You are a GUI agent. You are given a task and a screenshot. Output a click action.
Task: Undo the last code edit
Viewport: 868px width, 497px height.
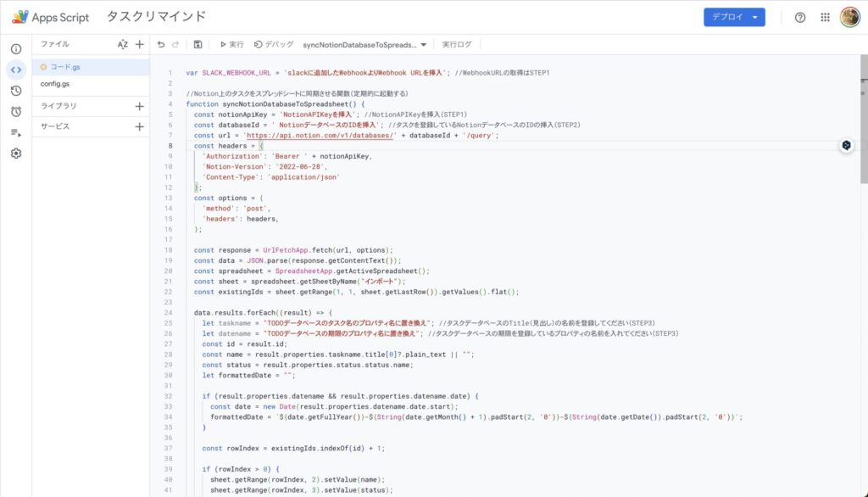[x=160, y=44]
